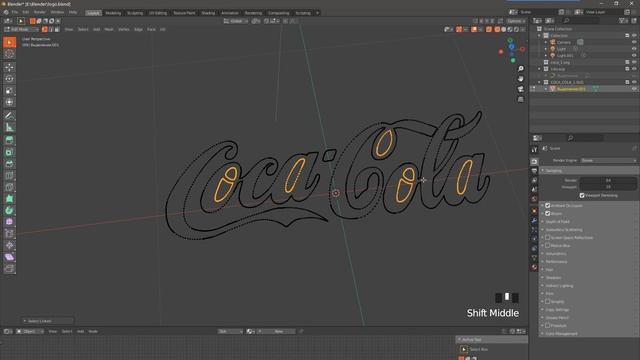
Task: Open Edit Mode interaction mode dropdown
Action: click(x=21, y=29)
